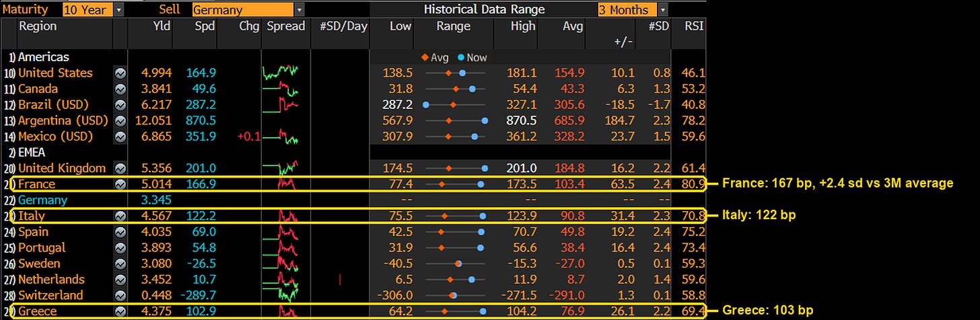Screen dimensions: 980x320
Task: Sort by the Avg column header
Action: coord(573,26)
